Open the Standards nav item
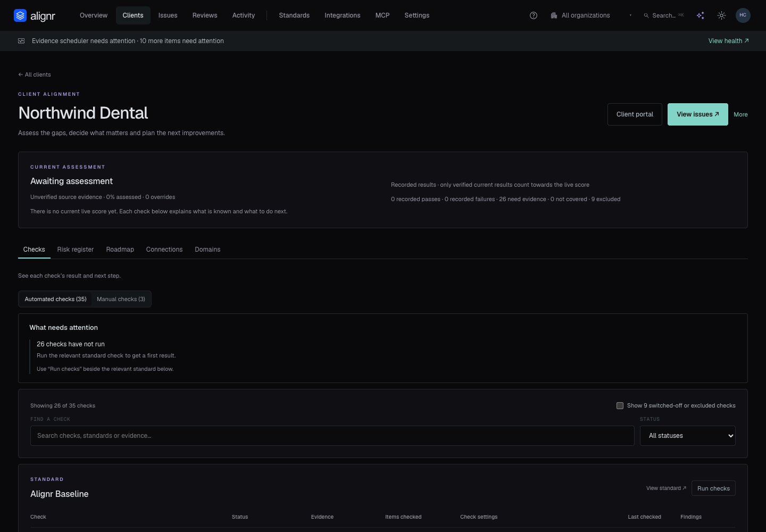The image size is (766, 532). pyautogui.click(x=294, y=15)
